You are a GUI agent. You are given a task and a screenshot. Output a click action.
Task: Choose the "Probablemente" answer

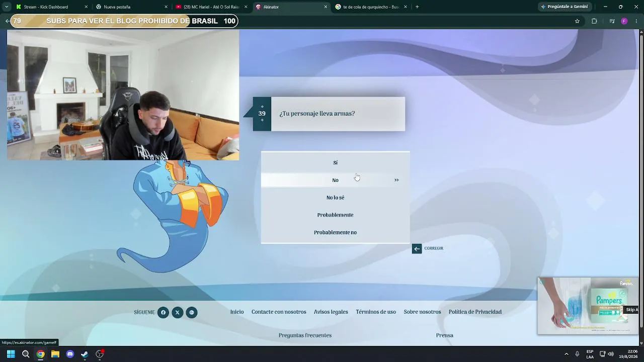click(335, 215)
